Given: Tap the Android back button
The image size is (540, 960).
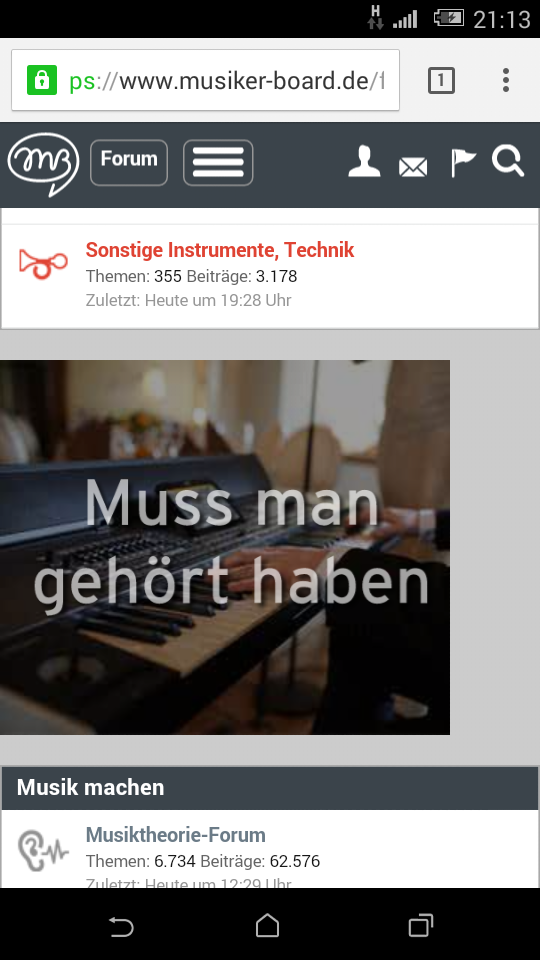Looking at the screenshot, I should (x=121, y=926).
